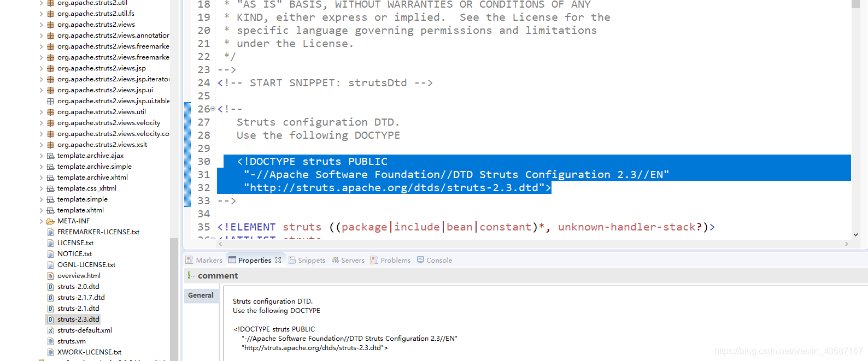Open the Console tab

(435, 260)
